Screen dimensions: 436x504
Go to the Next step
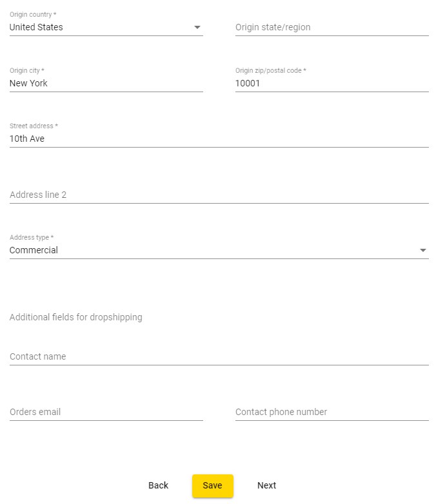click(266, 486)
